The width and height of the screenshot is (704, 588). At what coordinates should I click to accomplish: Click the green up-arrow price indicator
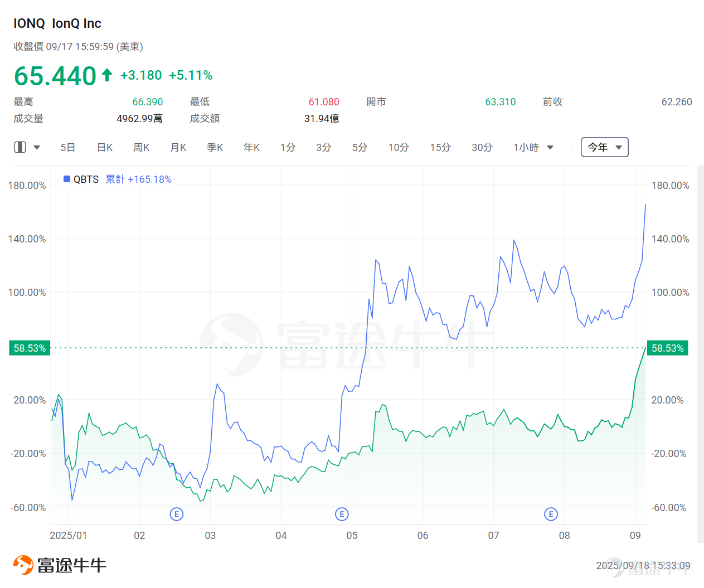(107, 75)
